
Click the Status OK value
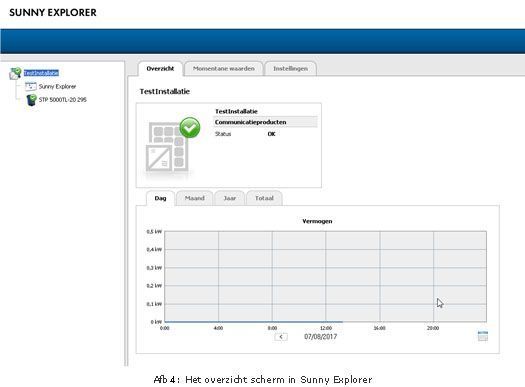tap(271, 134)
